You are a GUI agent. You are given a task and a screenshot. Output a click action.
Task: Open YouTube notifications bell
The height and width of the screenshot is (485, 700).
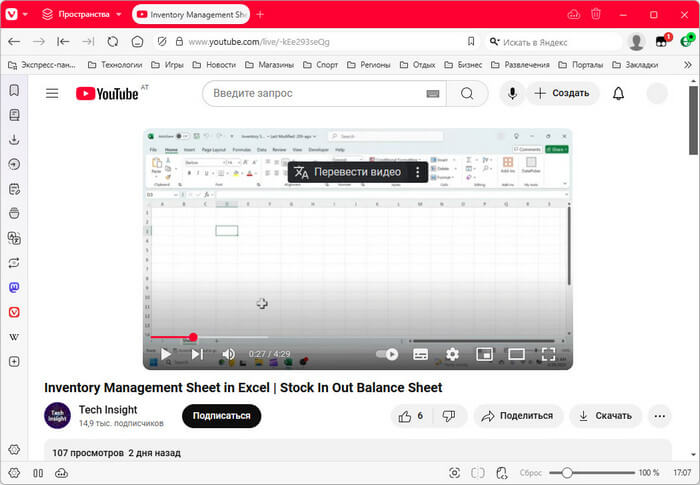[x=618, y=93]
